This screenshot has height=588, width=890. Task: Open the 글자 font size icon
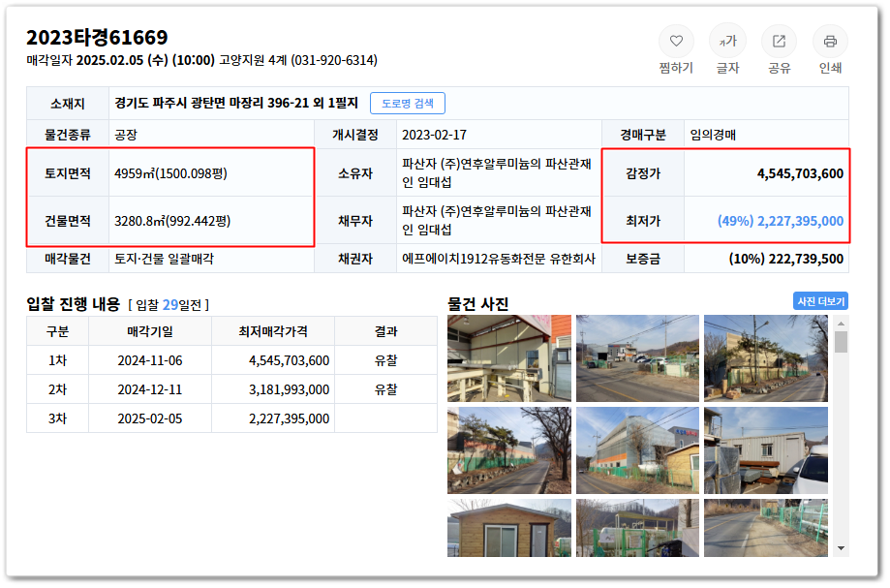point(727,42)
